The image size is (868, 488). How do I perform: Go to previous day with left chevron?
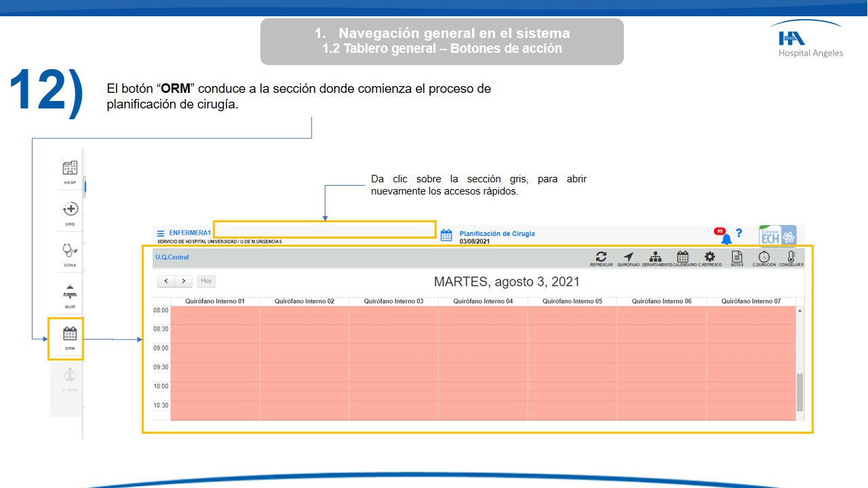pos(166,281)
